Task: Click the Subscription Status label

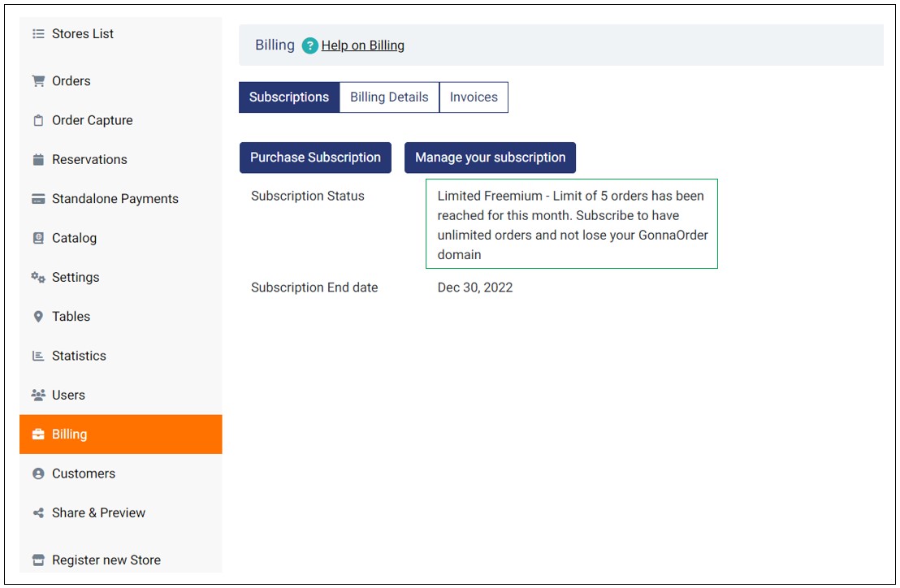Action: click(308, 197)
